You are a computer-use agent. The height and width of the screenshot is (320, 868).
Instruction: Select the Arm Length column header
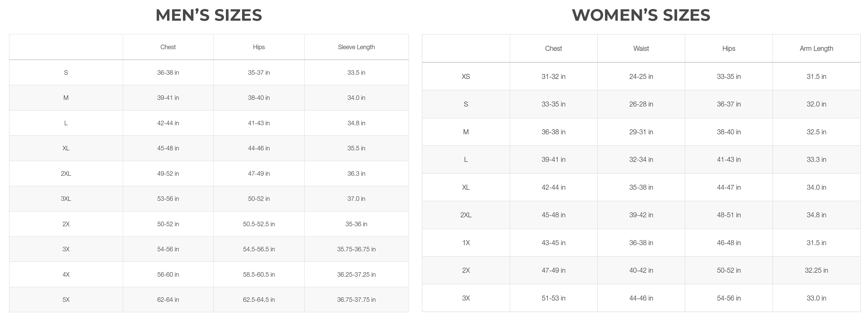pyautogui.click(x=816, y=49)
